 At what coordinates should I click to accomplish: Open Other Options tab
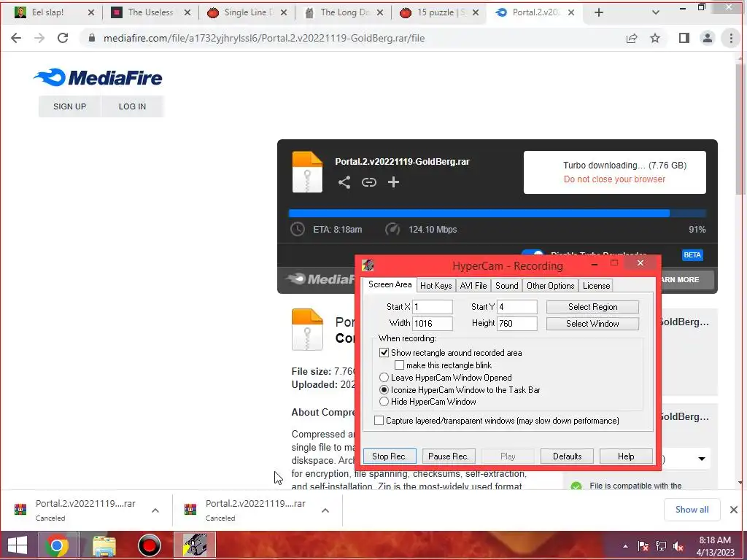point(550,286)
